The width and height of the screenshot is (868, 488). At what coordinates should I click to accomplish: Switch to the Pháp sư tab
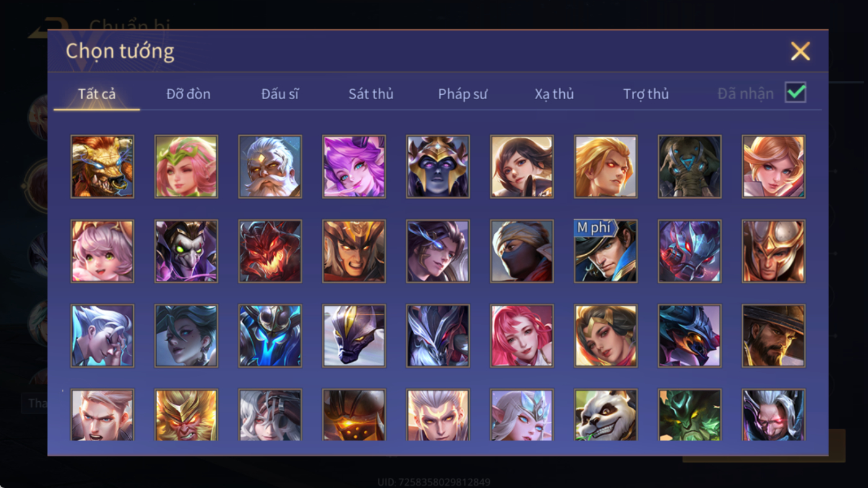coord(463,94)
